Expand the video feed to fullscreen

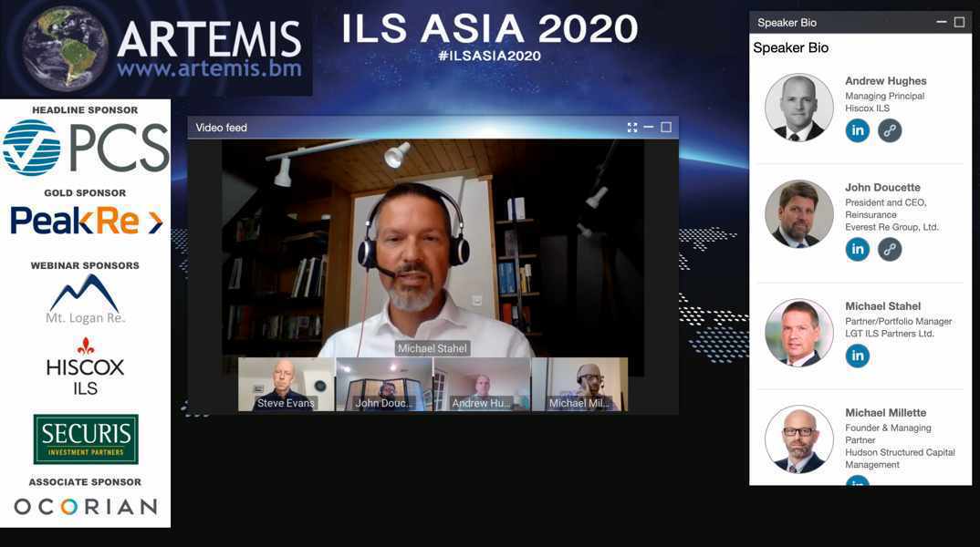point(632,127)
